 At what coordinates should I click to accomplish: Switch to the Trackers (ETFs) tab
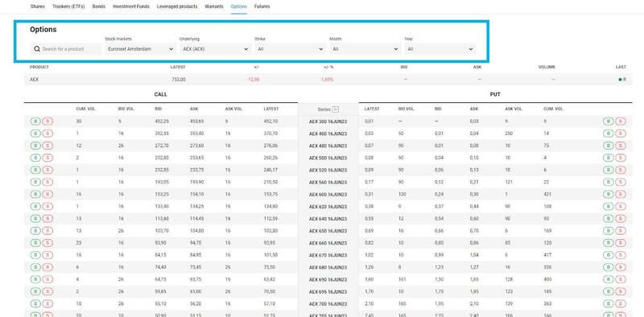tap(68, 6)
